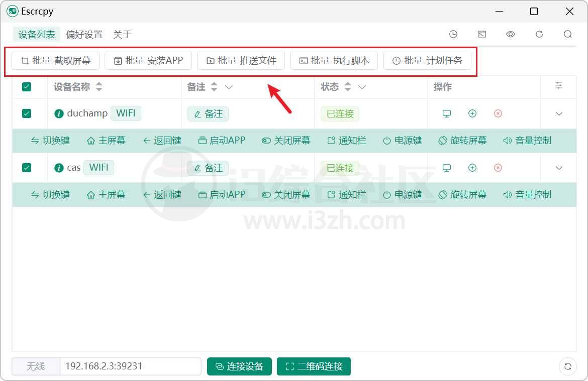Open scheduled tasks clock icon in top bar
Image resolution: width=588 pixels, height=381 pixels.
click(x=453, y=35)
